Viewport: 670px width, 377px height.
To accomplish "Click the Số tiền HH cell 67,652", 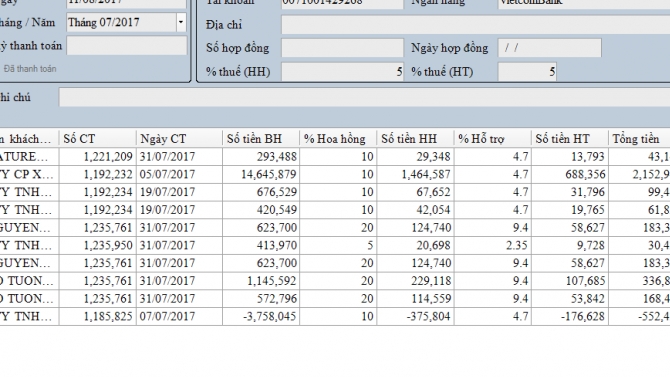I will click(415, 192).
